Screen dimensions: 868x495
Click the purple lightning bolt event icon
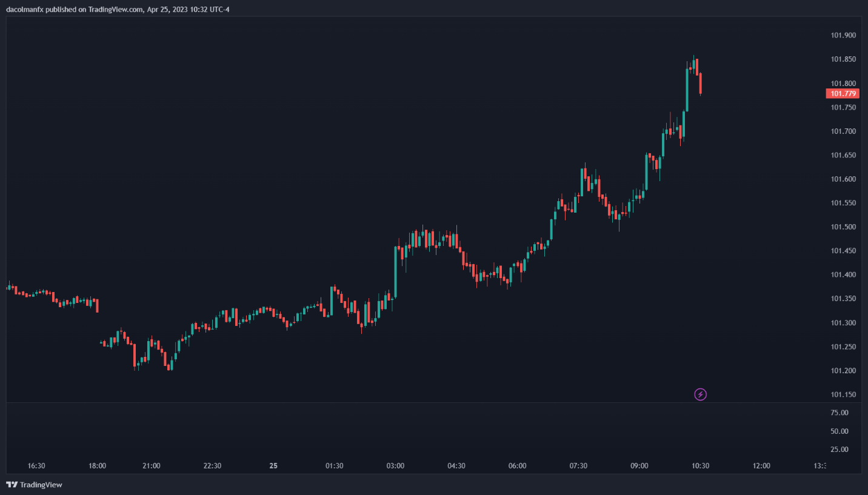(700, 394)
